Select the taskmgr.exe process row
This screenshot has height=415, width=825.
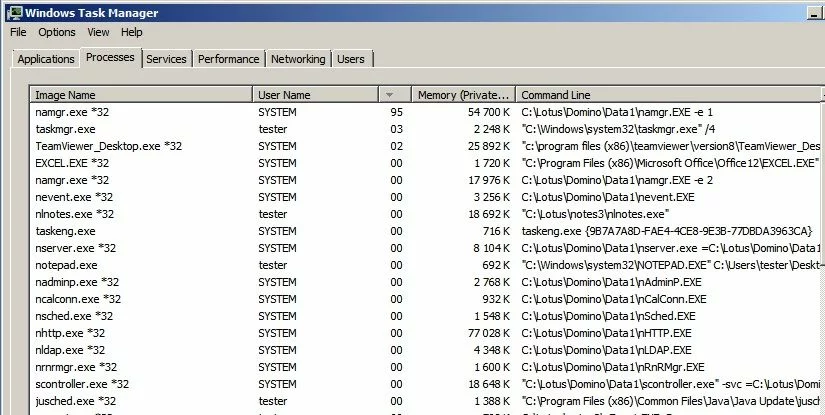click(x=65, y=129)
